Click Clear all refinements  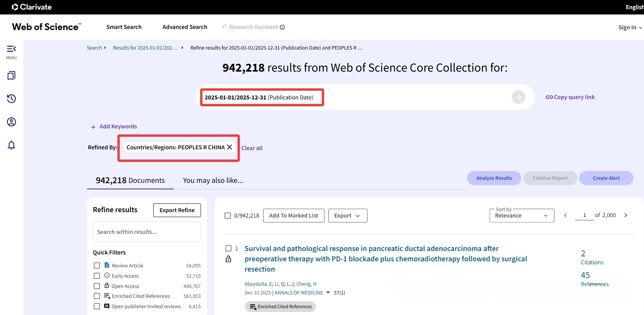coord(252,148)
